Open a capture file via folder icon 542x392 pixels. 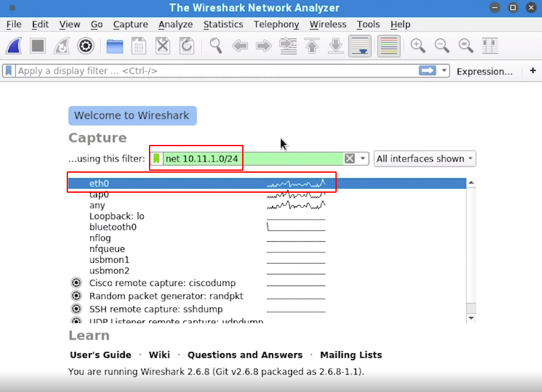(x=115, y=47)
